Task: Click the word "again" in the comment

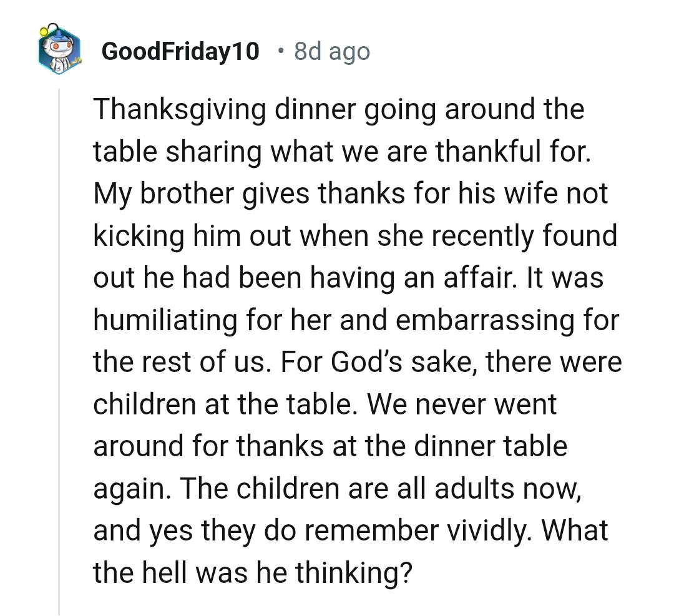Action: tap(129, 489)
